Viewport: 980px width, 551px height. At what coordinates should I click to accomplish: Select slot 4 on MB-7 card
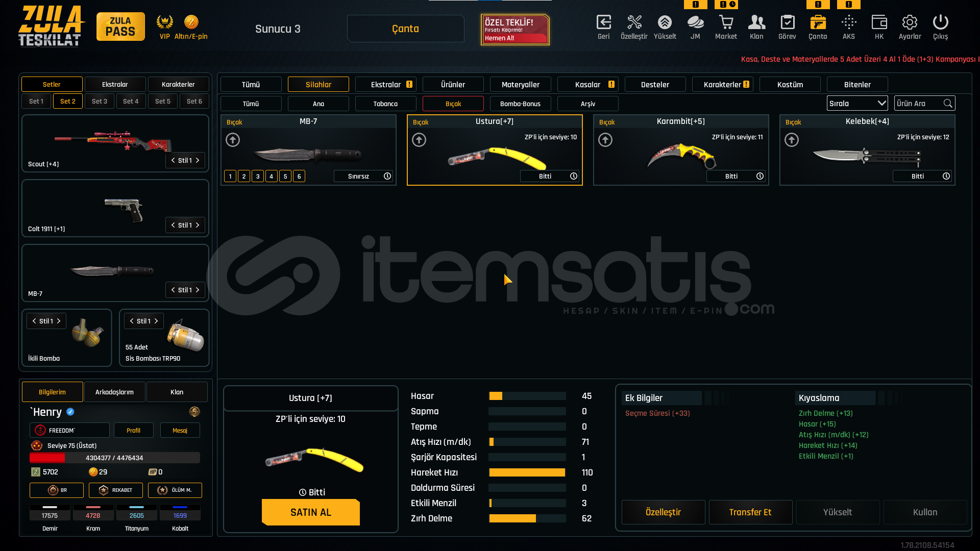pos(272,176)
